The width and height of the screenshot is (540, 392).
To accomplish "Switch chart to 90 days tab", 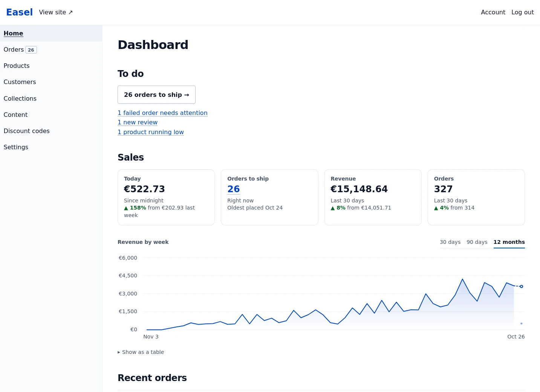I will [477, 242].
